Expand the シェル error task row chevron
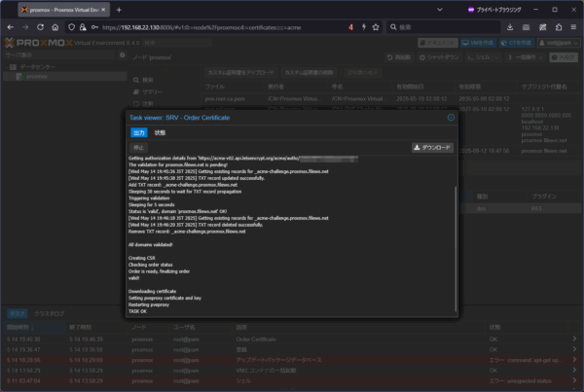Viewport: 584px width, 392px height. point(574,380)
